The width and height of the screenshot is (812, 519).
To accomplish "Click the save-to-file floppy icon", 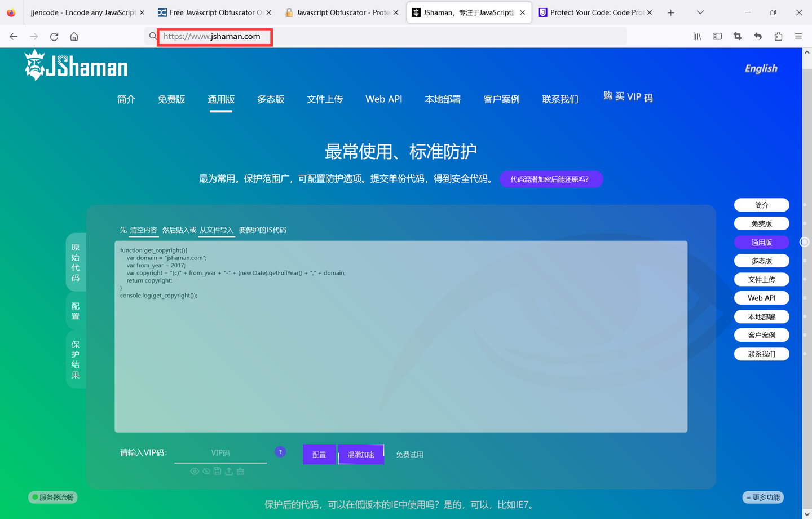I will pyautogui.click(x=217, y=471).
